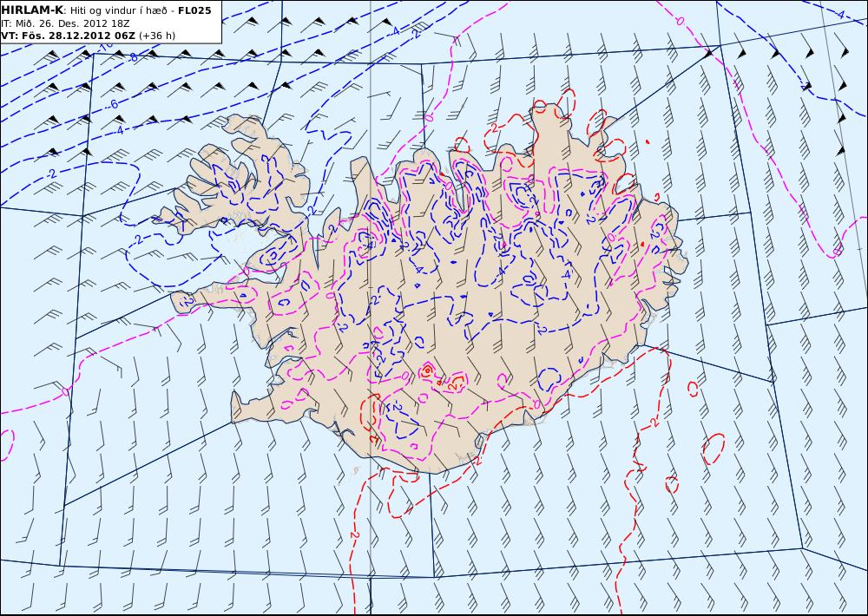Viewport: 868px width, 616px height.
Task: Click the '-8' blue isotherm label
Action: click(x=132, y=57)
